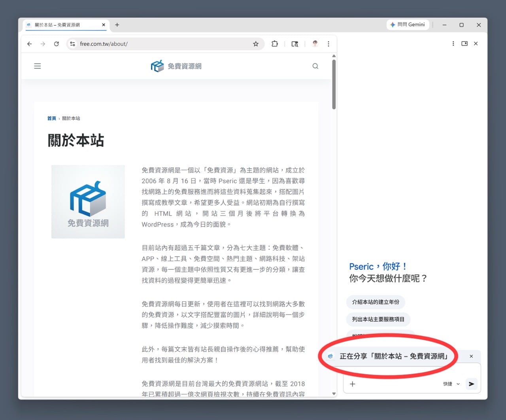
Task: Open Chrome three-dot main menu
Action: pyautogui.click(x=329, y=44)
